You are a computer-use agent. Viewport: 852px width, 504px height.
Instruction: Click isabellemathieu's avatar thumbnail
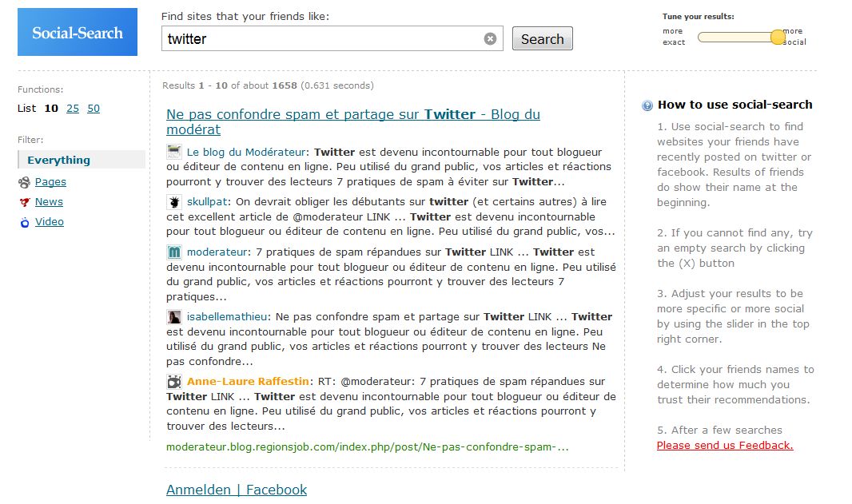coord(174,316)
